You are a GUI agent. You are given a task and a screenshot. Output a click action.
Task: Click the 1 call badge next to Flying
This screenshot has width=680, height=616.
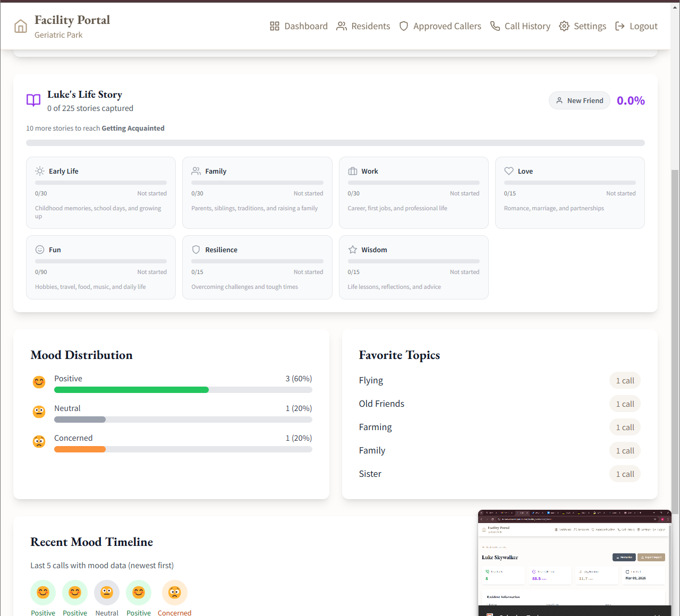625,381
